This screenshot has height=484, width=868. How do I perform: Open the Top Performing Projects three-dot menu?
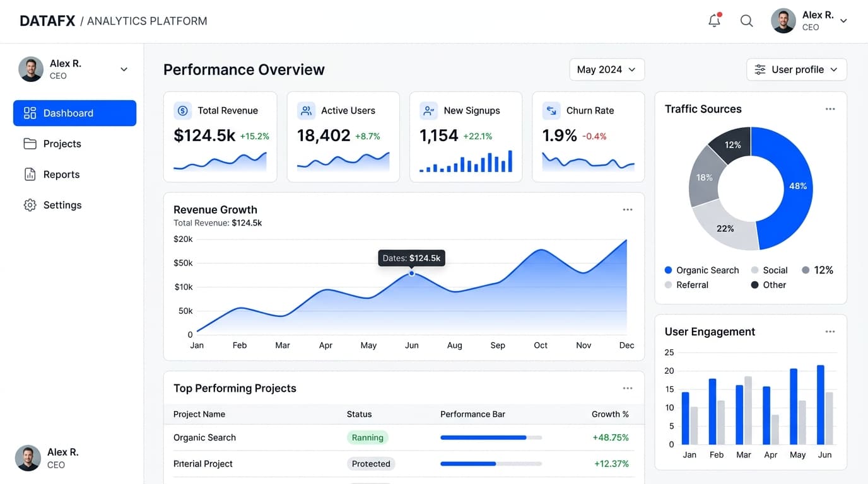point(628,389)
